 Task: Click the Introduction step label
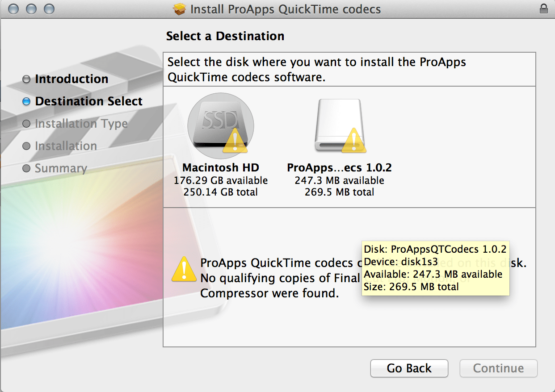[71, 79]
